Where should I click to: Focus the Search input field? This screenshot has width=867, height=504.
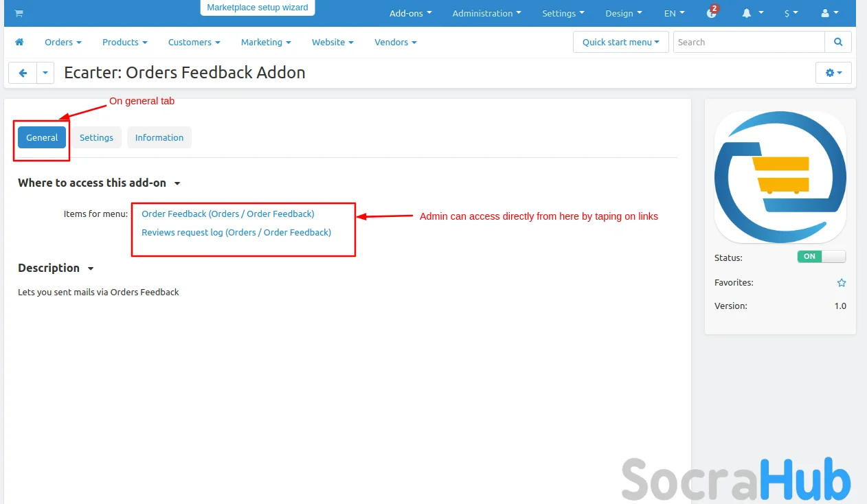(x=749, y=42)
